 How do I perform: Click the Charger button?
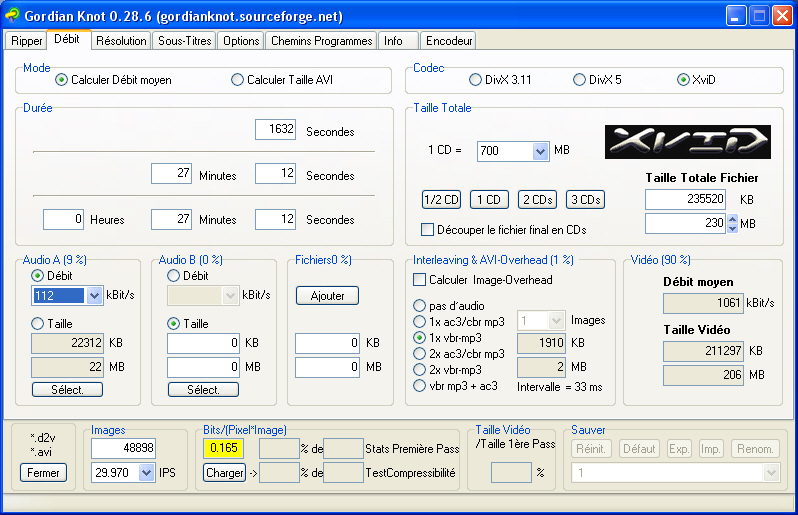[x=224, y=473]
